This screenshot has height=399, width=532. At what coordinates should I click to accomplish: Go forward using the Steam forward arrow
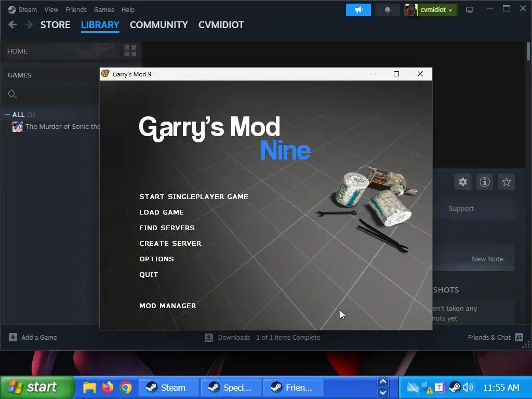tap(29, 24)
